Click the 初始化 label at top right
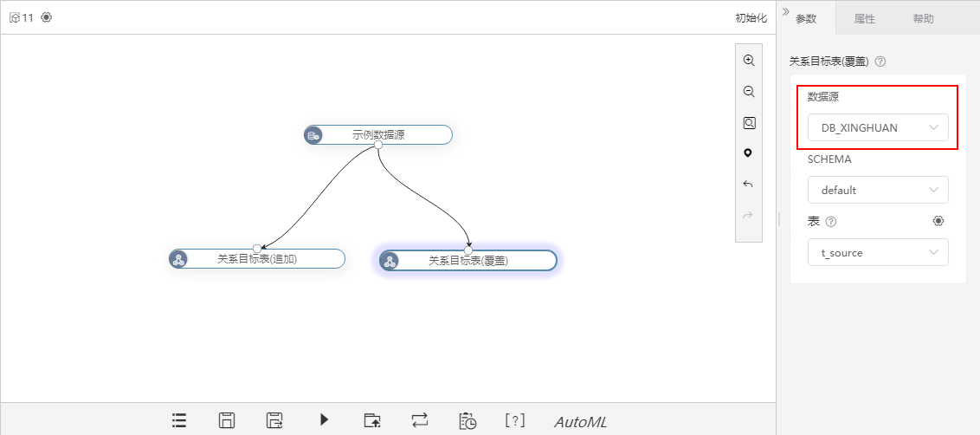Screen dimensions: 980x435 point(751,18)
